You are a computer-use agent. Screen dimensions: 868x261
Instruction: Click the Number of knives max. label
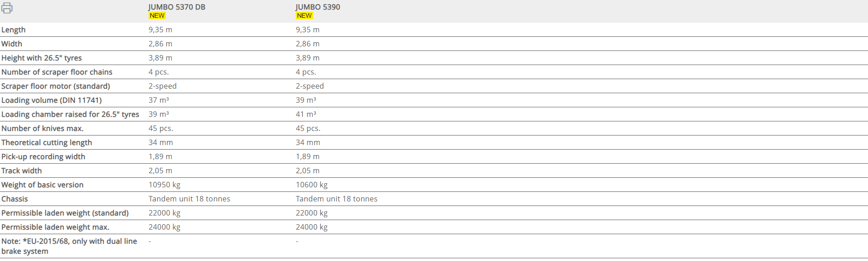[42, 128]
